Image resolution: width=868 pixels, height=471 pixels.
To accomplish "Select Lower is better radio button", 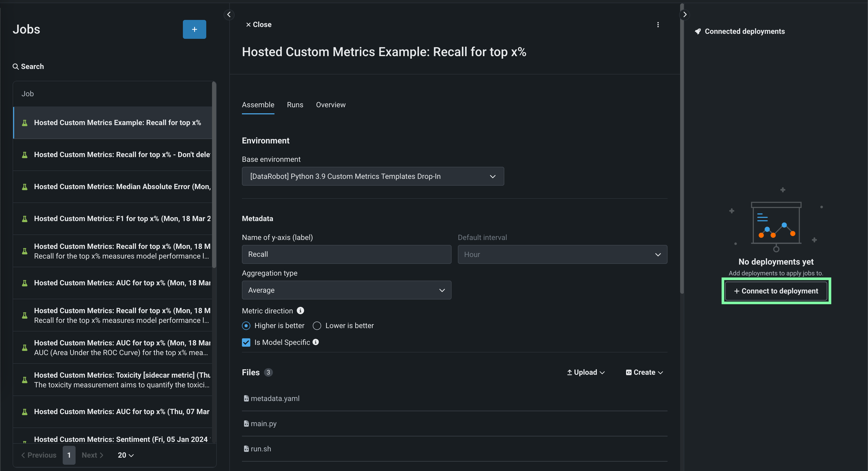I will tap(317, 325).
